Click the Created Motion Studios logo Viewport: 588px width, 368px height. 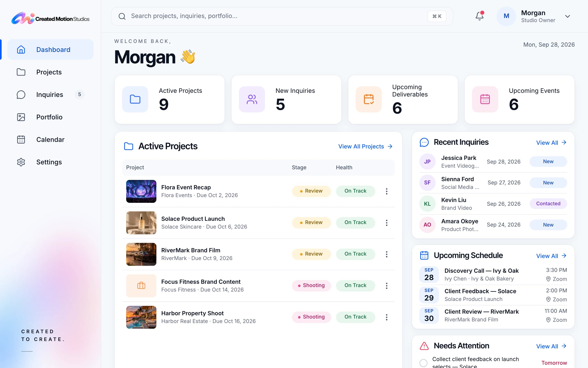(x=50, y=18)
